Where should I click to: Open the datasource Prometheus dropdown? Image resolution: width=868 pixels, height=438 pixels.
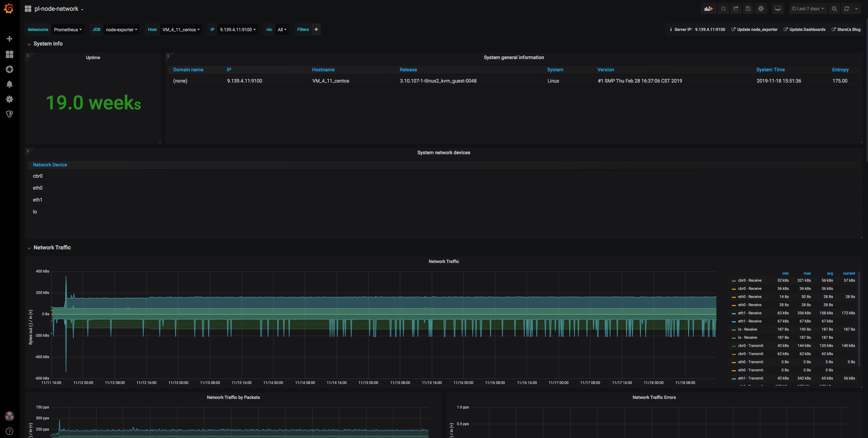(68, 30)
